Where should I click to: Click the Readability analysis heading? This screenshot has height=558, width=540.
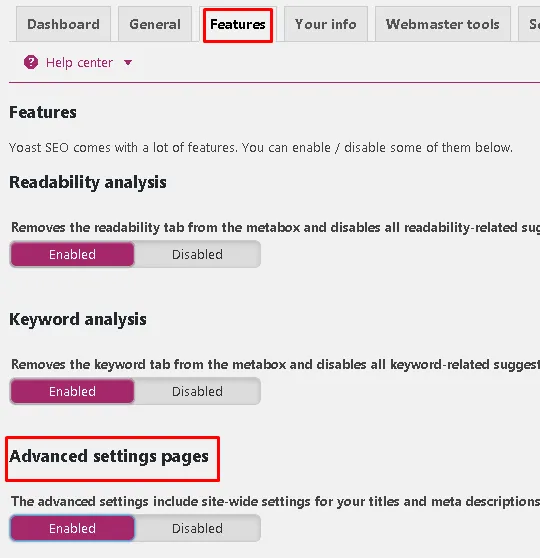88,183
